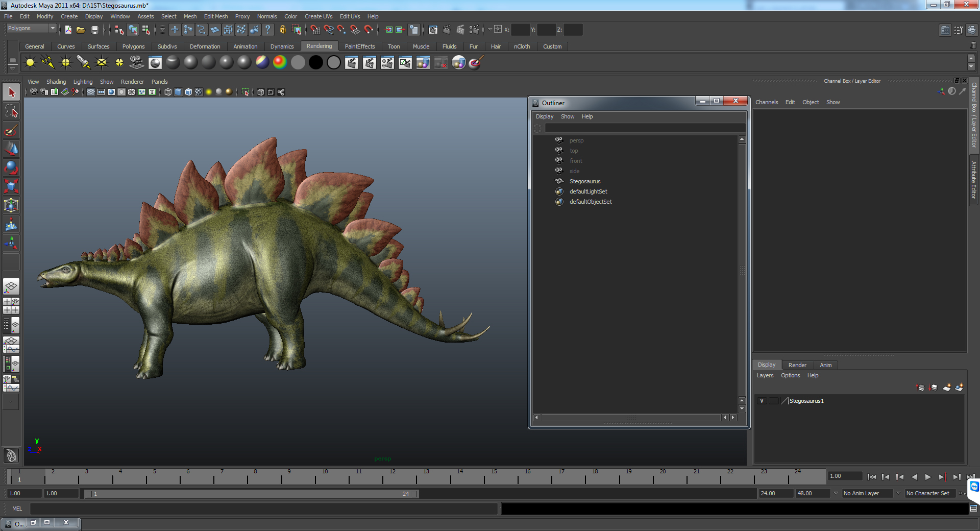Image resolution: width=980 pixels, height=531 pixels.
Task: Choose the Rotate tool sphere icon
Action: pyautogui.click(x=11, y=167)
